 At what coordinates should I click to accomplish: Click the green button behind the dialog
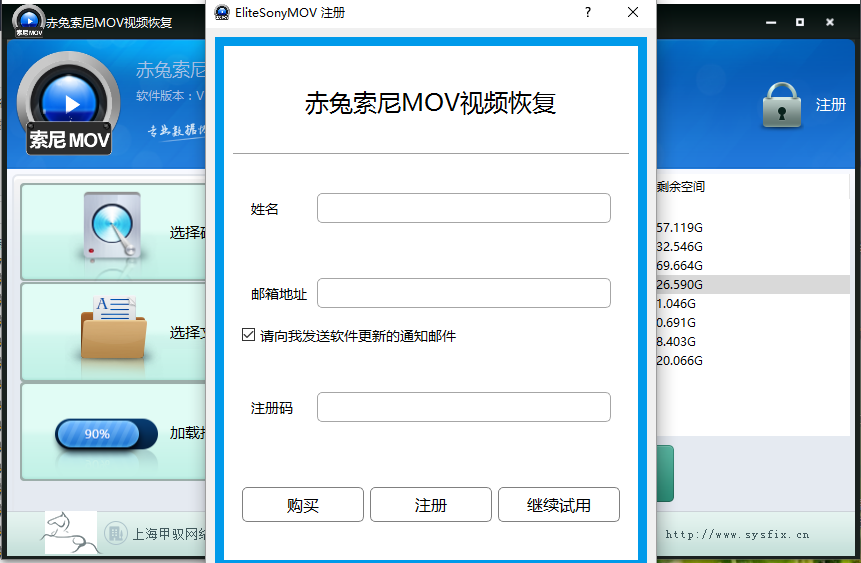(665, 473)
